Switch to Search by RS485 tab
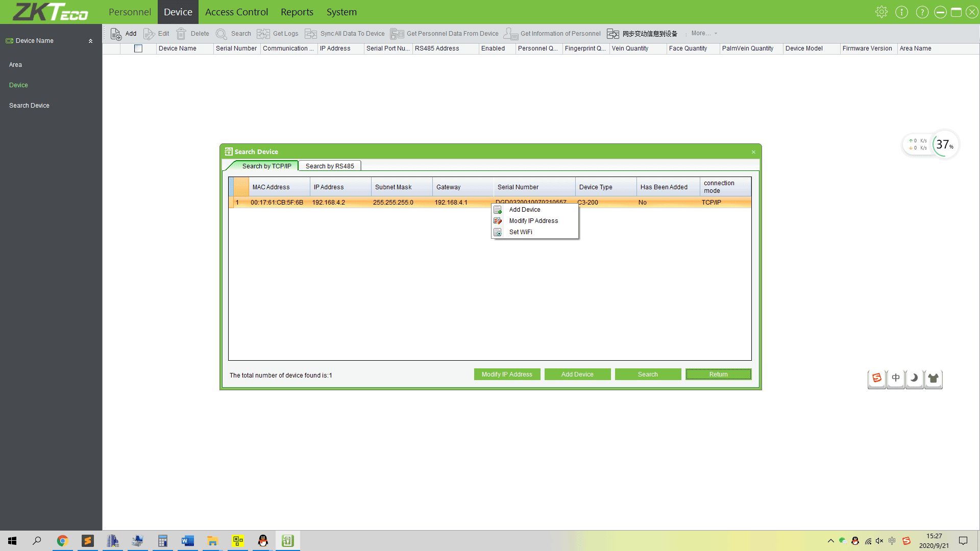This screenshot has height=551, width=980. click(x=329, y=166)
